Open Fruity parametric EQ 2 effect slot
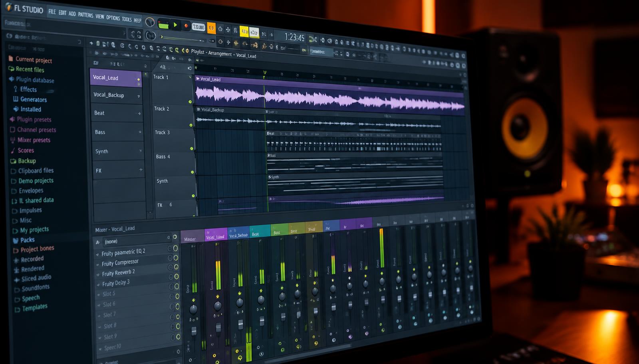Screen dimensions: 639x364 pyautogui.click(x=123, y=252)
